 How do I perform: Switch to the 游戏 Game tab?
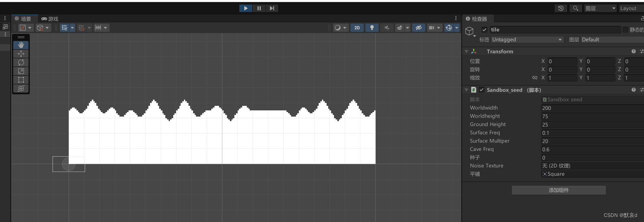(50, 19)
